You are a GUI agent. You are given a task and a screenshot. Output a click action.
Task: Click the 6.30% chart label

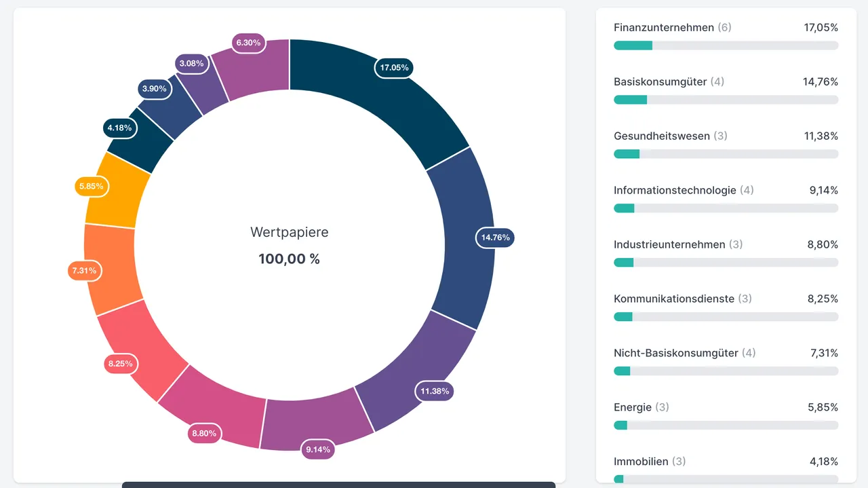coord(248,43)
